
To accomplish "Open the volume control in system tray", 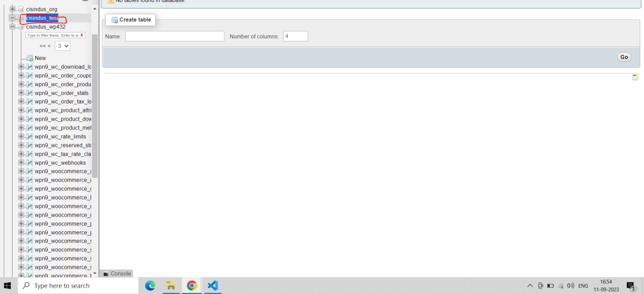I will click(570, 286).
